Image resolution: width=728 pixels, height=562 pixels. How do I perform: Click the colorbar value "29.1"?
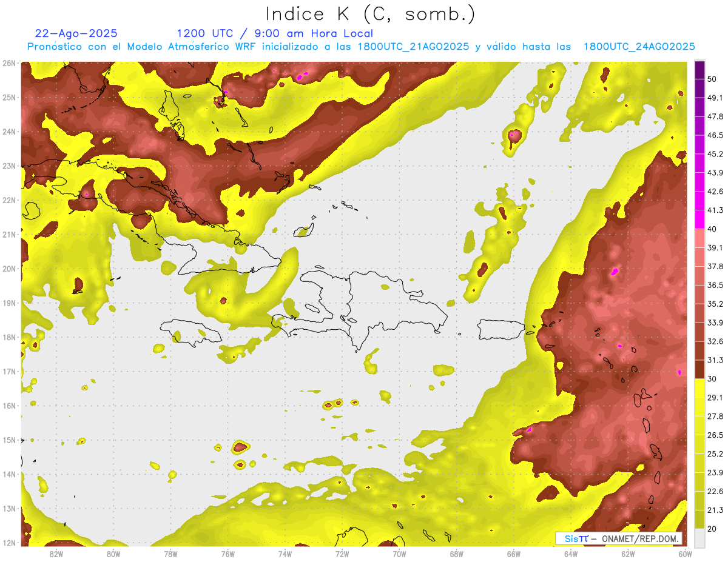(715, 398)
